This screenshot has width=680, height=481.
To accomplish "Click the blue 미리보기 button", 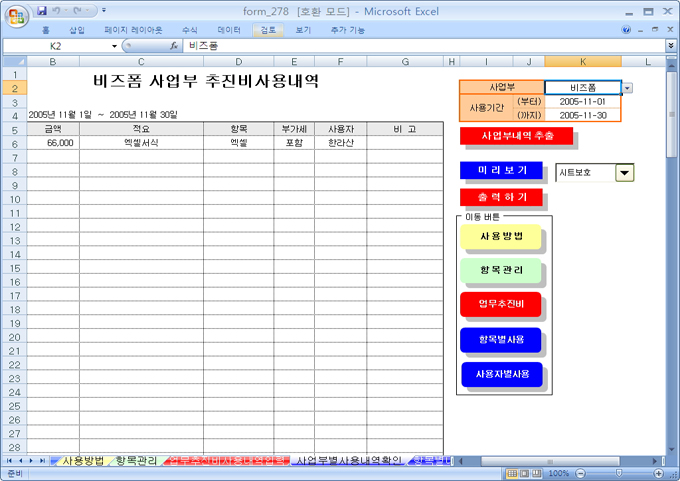I will [x=501, y=170].
